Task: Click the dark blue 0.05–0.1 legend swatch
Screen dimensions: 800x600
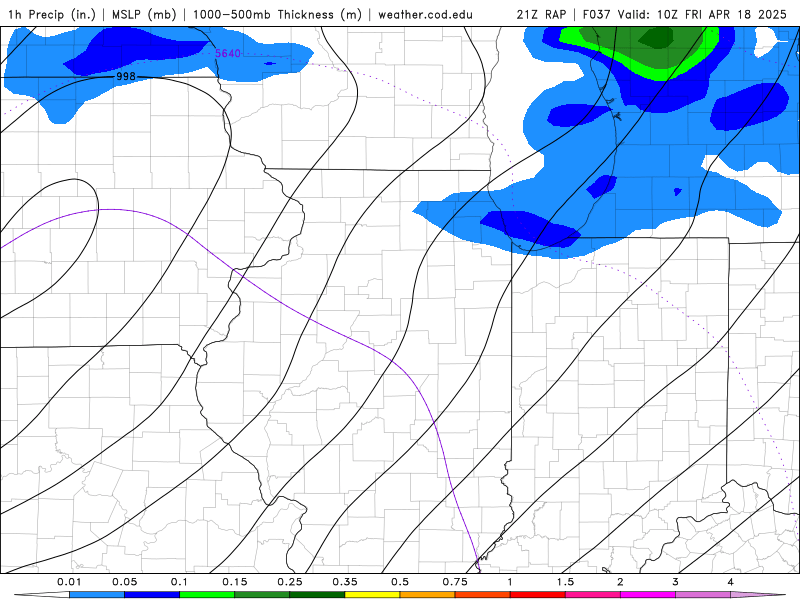Action: tap(152, 595)
